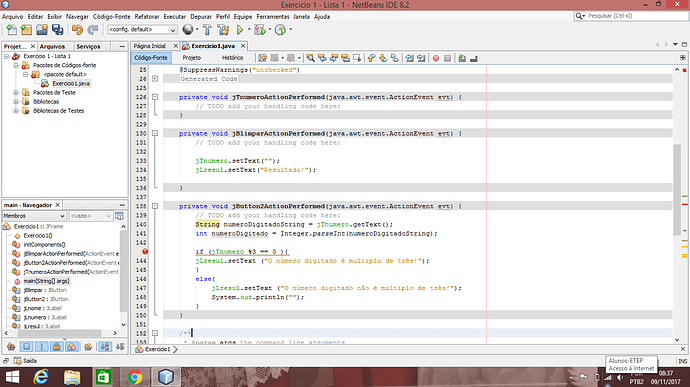Image resolution: width=690 pixels, height=387 pixels.
Task: Toggle Show Static Members filter in Navigator
Action: (42, 346)
